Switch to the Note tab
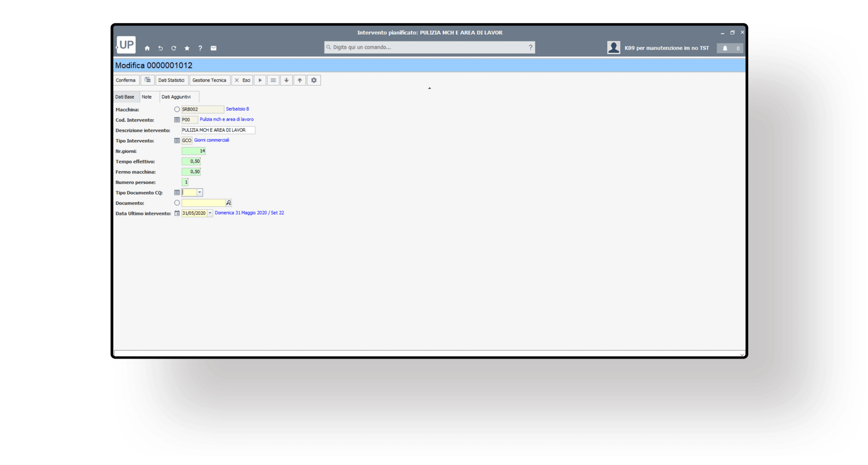 (x=146, y=97)
